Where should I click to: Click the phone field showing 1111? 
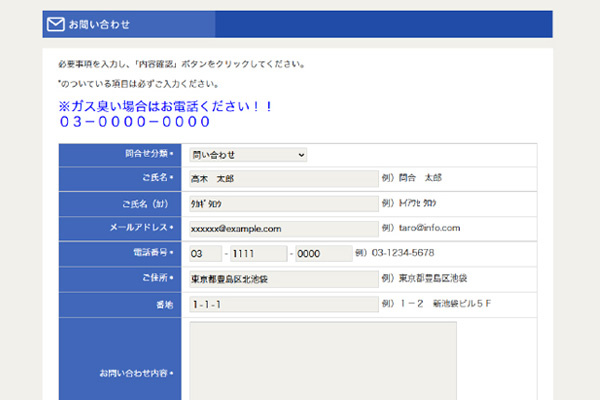click(259, 253)
